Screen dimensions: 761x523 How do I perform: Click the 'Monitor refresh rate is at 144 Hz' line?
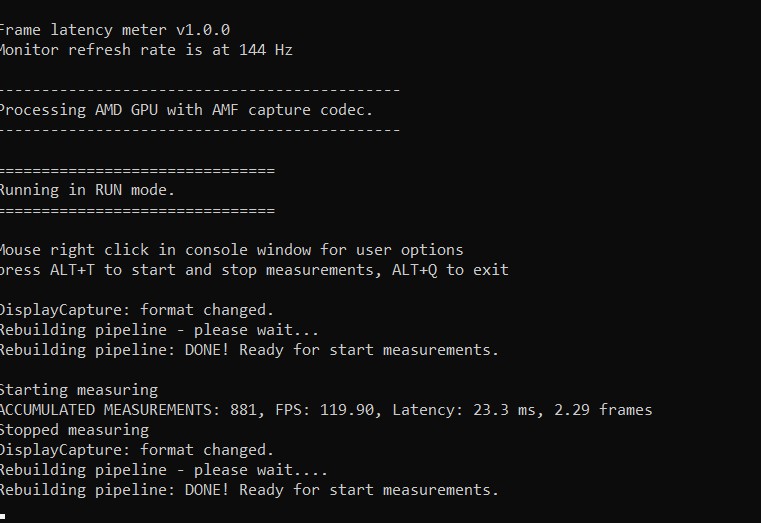point(146,50)
